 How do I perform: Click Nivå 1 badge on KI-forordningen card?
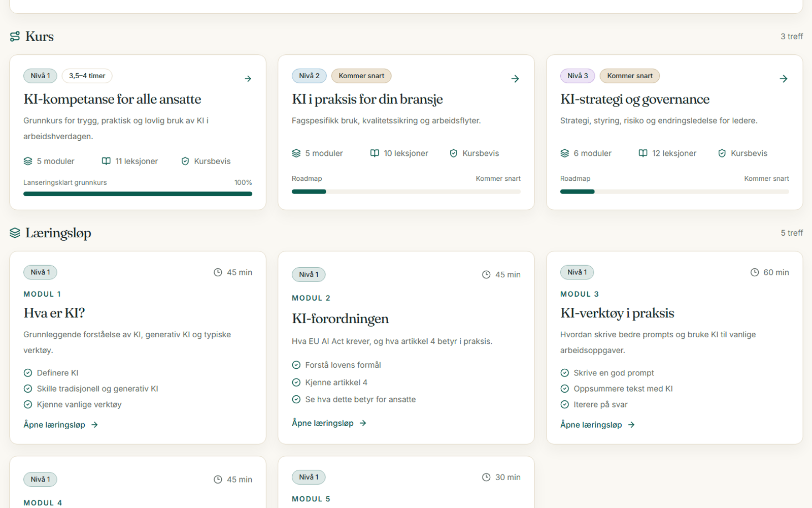309,274
